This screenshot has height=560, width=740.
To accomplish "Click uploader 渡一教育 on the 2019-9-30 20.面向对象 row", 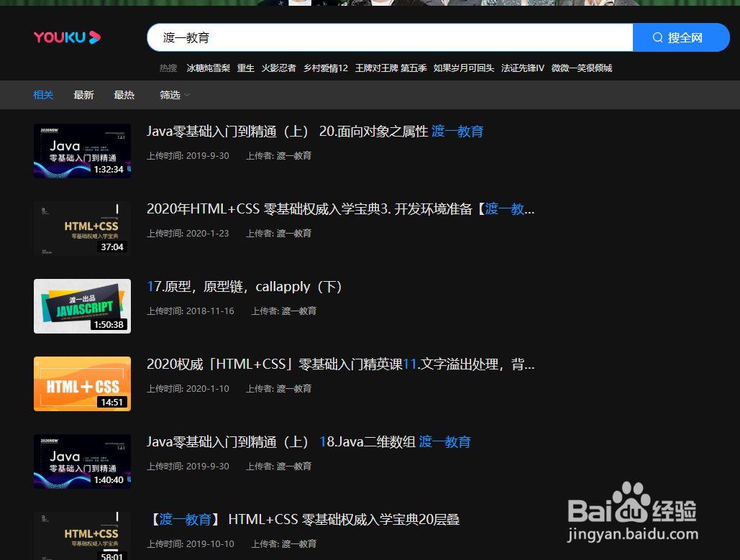I will point(293,156).
